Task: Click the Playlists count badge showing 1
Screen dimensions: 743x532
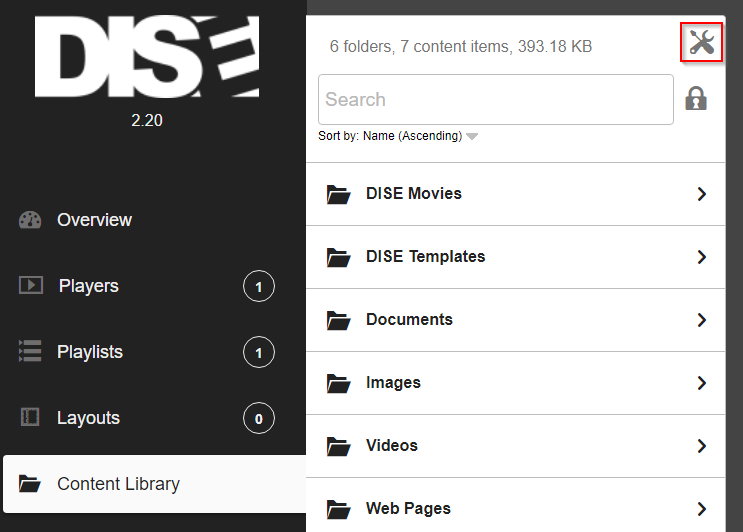Action: pyautogui.click(x=259, y=352)
